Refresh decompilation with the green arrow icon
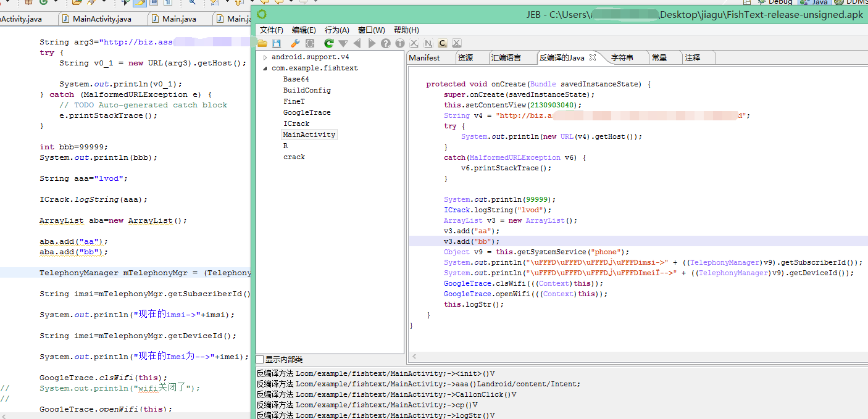The image size is (868, 419). [x=329, y=43]
